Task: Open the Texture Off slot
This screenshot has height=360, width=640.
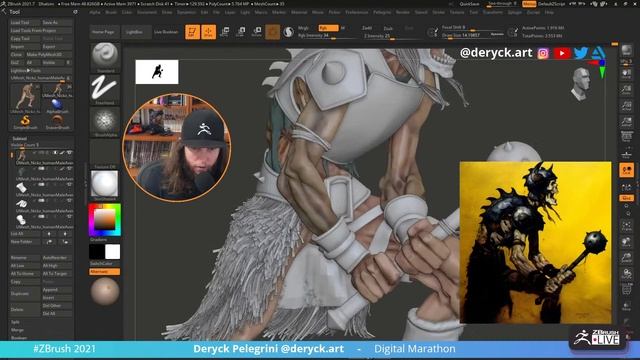Action: 105,154
